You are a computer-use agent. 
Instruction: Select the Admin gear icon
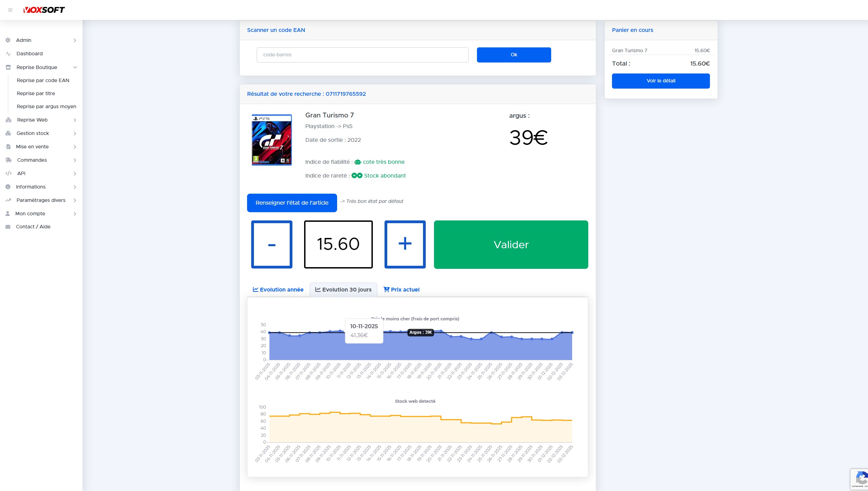[x=8, y=40]
